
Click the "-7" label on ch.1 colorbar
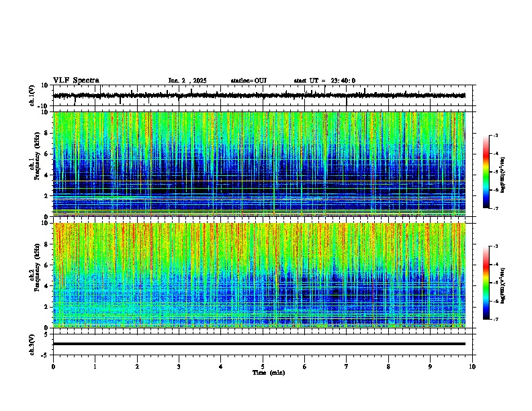[x=495, y=208]
